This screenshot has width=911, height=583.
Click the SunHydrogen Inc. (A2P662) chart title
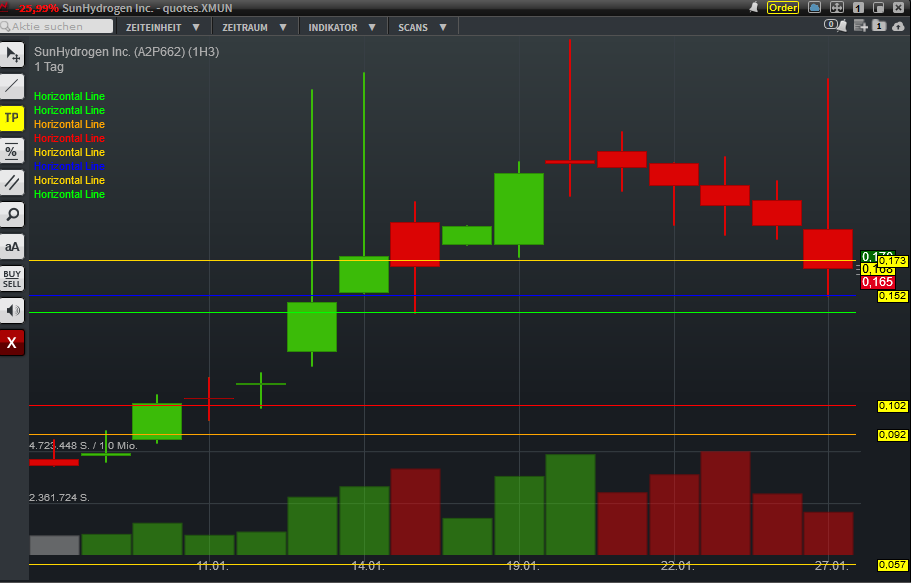click(127, 52)
